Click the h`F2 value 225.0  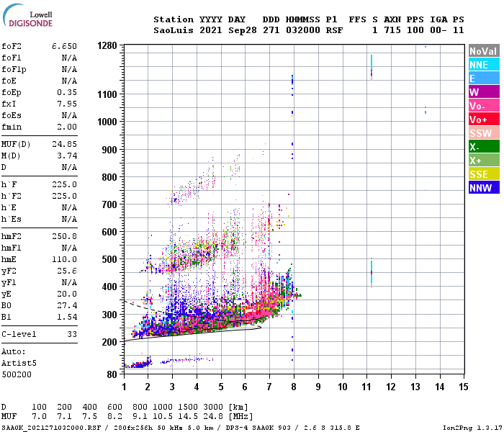(64, 196)
